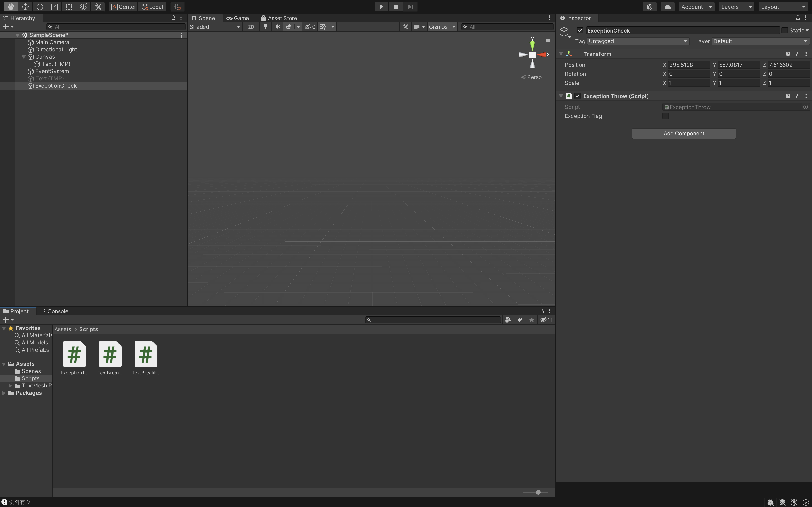The image size is (812, 507).
Task: Adjust the project icon size slider
Action: point(538,492)
